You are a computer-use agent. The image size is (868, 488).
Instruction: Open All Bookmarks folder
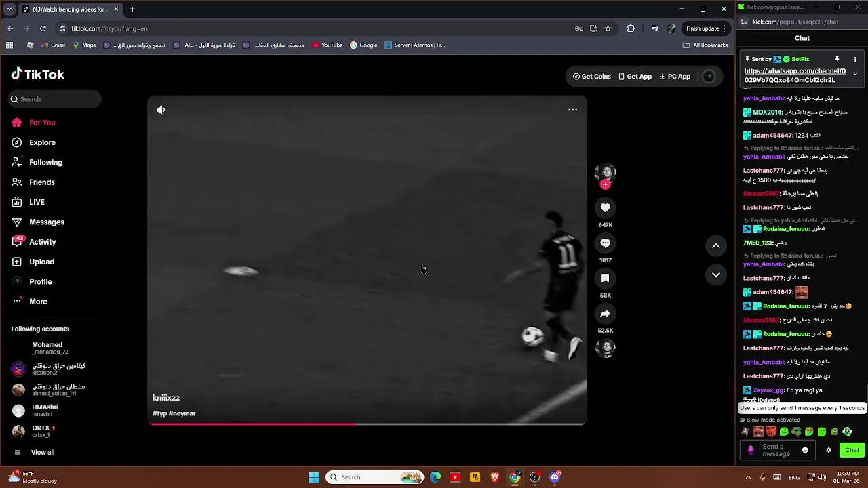(x=705, y=45)
